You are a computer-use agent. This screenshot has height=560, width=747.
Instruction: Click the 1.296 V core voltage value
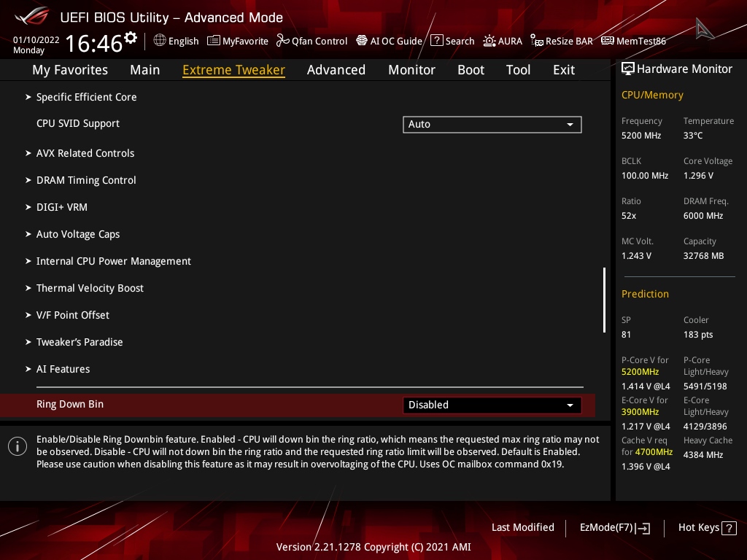[698, 175]
